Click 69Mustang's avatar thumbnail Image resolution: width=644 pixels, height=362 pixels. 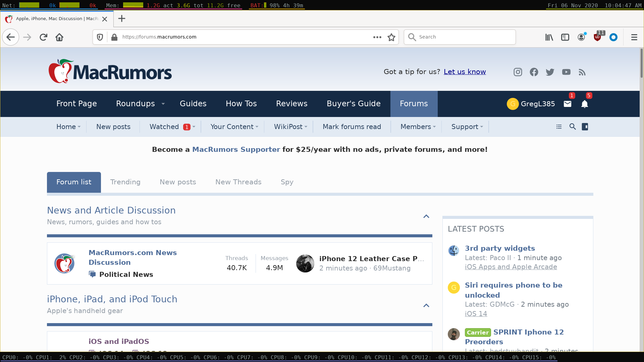point(305,263)
